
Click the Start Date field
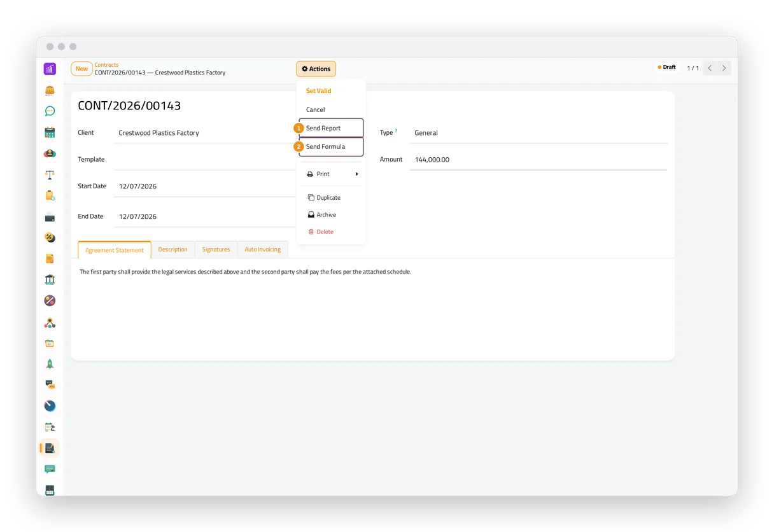(x=205, y=186)
